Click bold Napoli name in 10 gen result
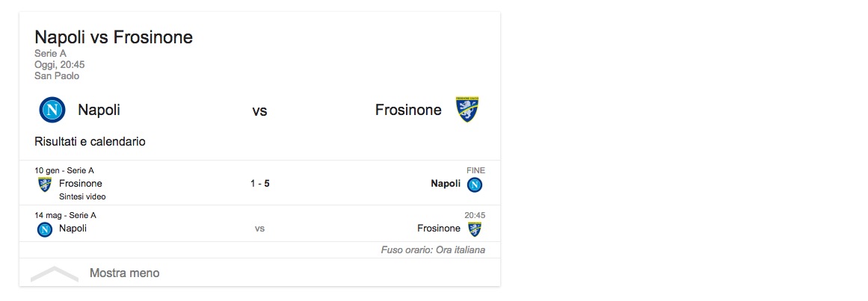Viewport: 868px width, 301px height. (x=446, y=184)
